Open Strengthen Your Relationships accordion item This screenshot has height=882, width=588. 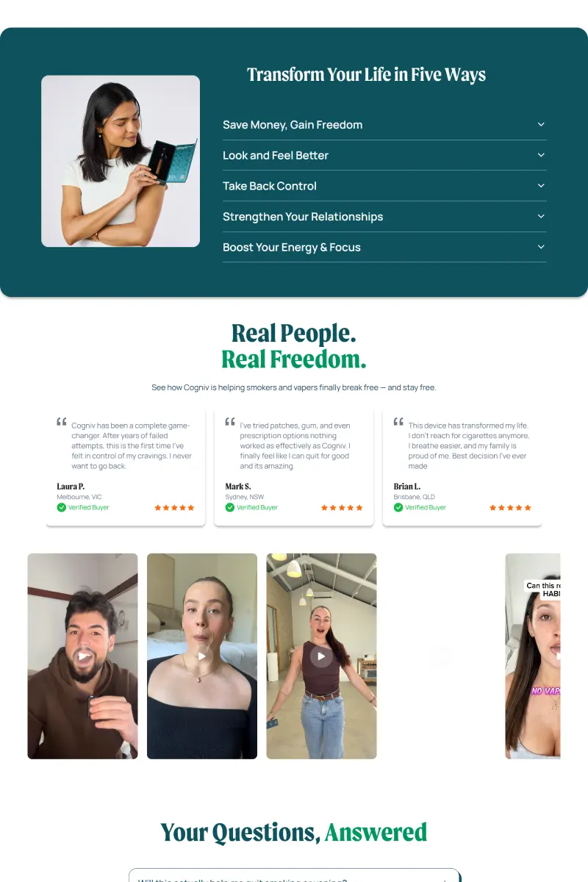pos(384,217)
